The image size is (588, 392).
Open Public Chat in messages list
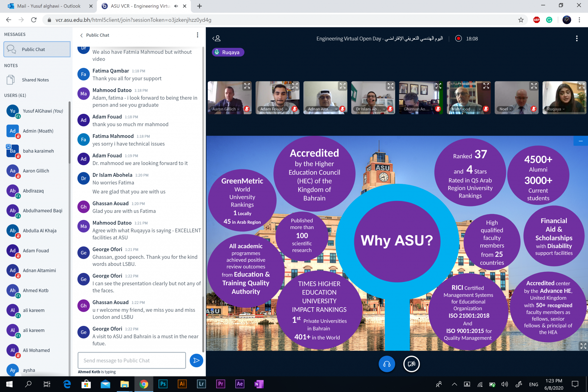37,49
